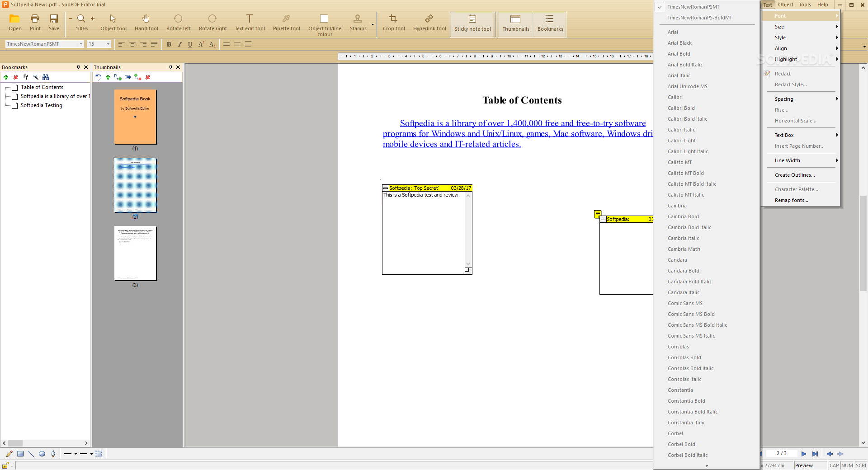Choose Remap fonts... menu entry
Image resolution: width=868 pixels, height=470 pixels.
(x=801, y=200)
